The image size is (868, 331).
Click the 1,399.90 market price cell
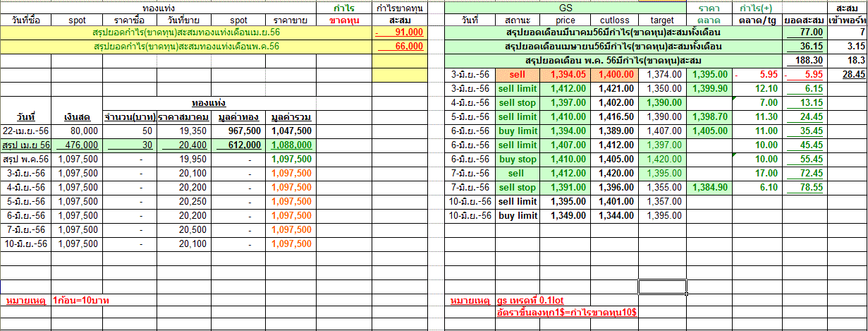pyautogui.click(x=709, y=89)
